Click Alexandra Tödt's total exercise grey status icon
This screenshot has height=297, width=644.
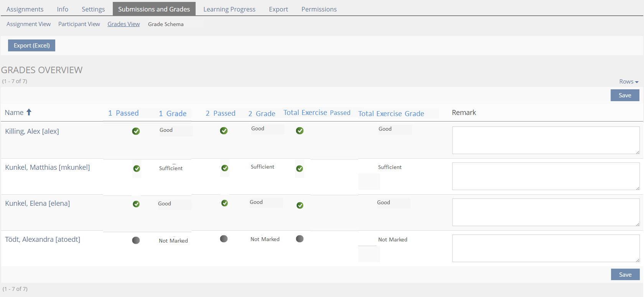click(300, 239)
